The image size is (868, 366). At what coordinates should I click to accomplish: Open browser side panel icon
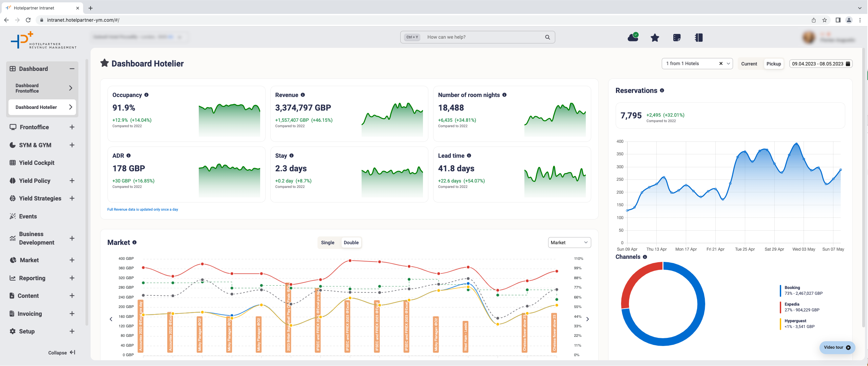click(838, 20)
